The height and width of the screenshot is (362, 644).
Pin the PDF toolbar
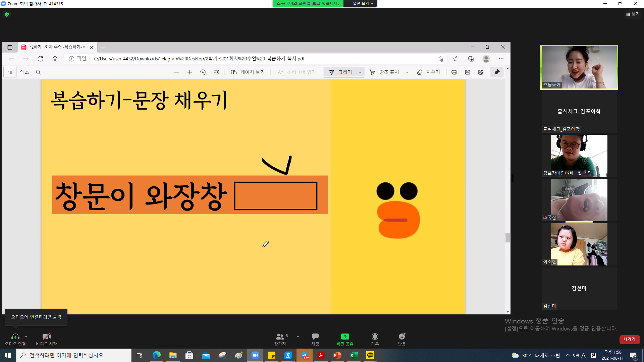[497, 72]
